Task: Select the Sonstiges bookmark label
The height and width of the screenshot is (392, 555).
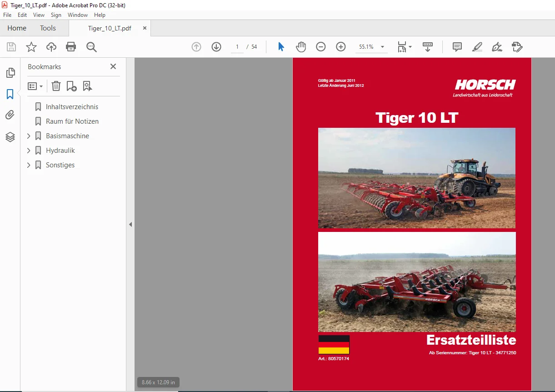Action: point(60,165)
